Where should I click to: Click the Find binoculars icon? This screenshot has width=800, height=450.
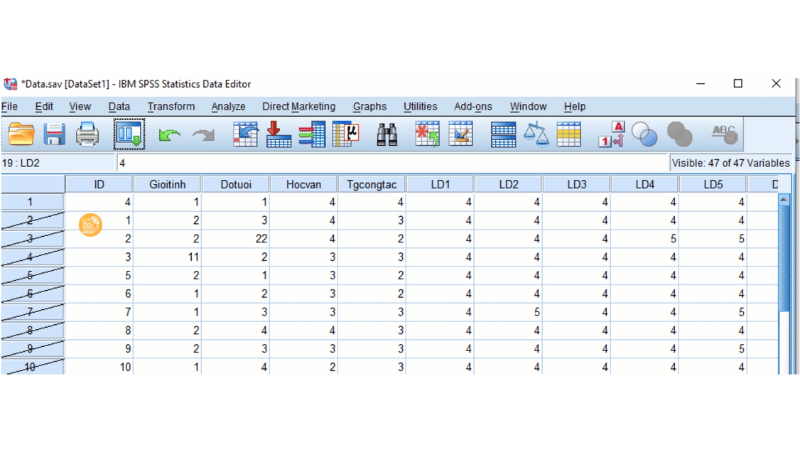coord(387,133)
